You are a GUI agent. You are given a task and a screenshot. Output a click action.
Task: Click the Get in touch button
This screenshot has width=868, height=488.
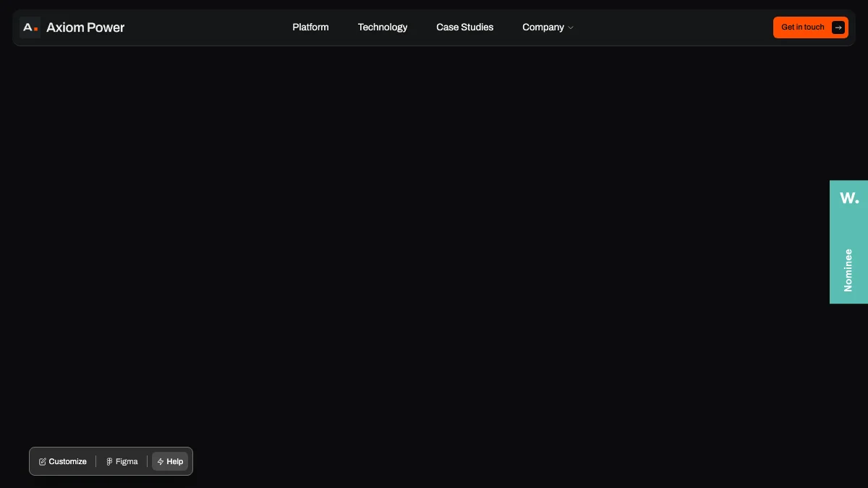tap(810, 27)
